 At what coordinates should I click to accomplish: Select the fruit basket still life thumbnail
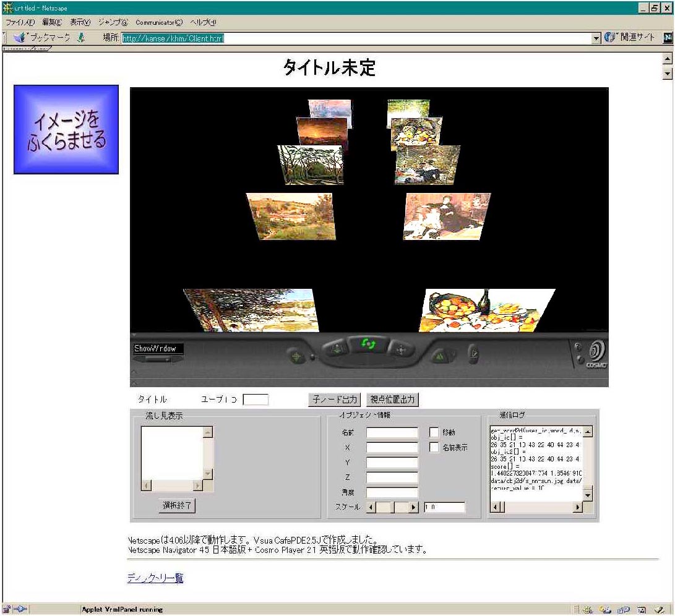(486, 310)
